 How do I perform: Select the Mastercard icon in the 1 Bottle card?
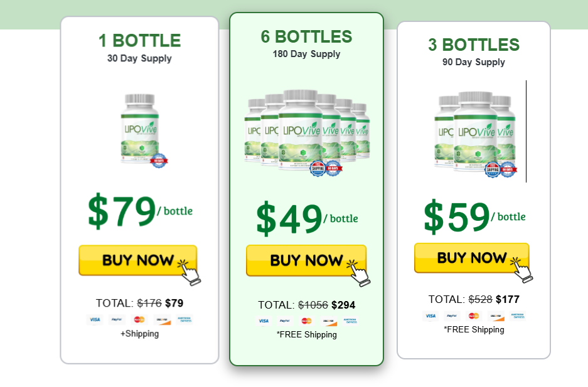139,319
